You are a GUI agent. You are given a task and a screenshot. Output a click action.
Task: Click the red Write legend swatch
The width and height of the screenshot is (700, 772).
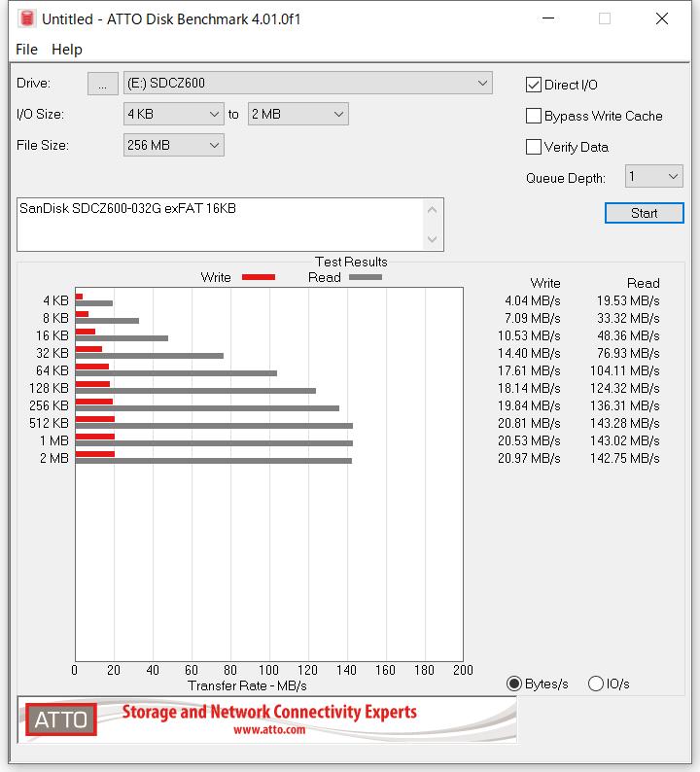tap(259, 277)
